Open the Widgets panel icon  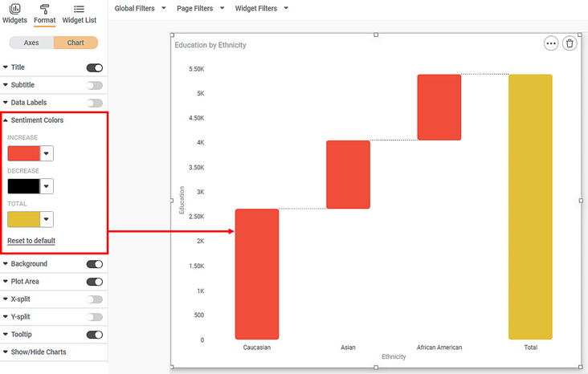pyautogui.click(x=14, y=9)
